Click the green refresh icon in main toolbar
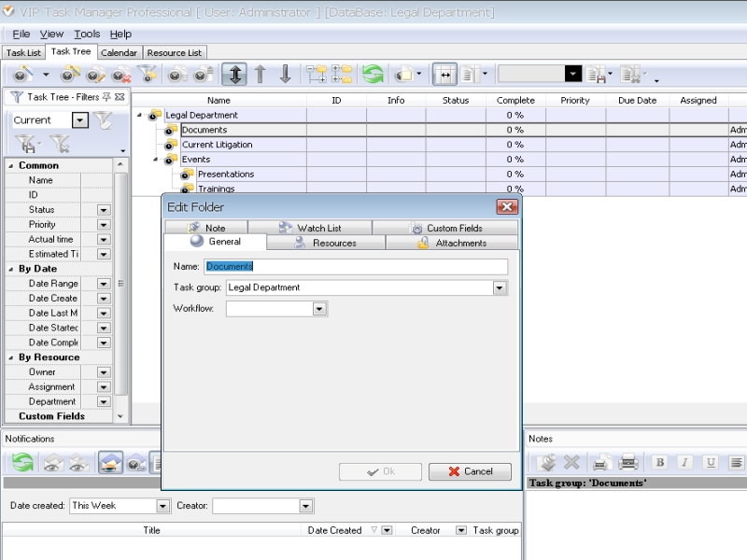747x560 pixels. (373, 75)
